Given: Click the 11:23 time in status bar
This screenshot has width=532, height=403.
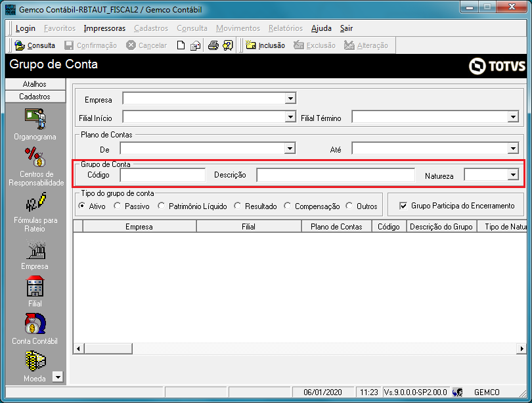Looking at the screenshot, I should click(x=369, y=392).
